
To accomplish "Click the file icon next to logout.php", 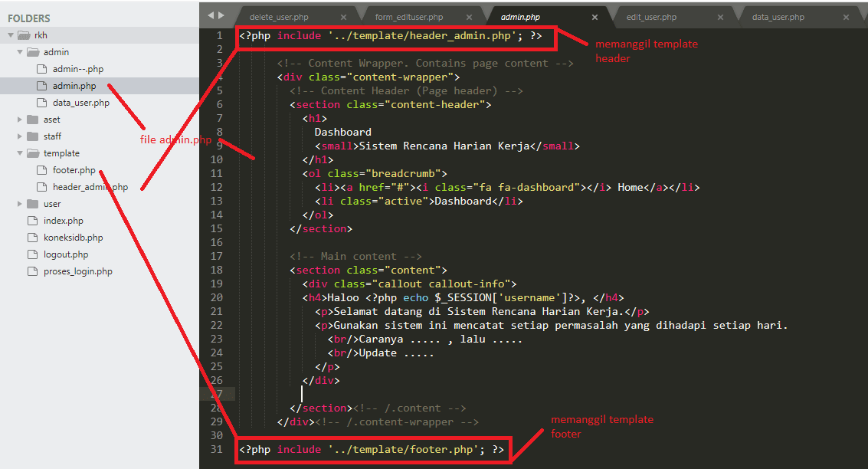I will point(32,254).
